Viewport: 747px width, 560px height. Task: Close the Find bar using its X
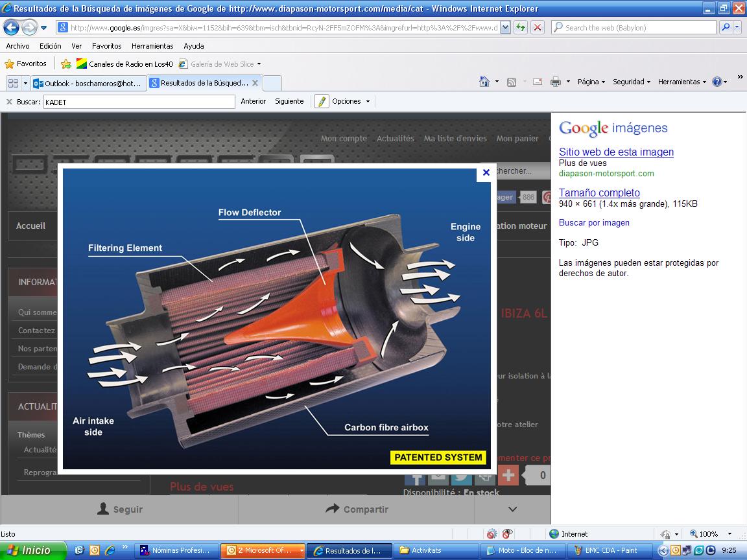9,102
